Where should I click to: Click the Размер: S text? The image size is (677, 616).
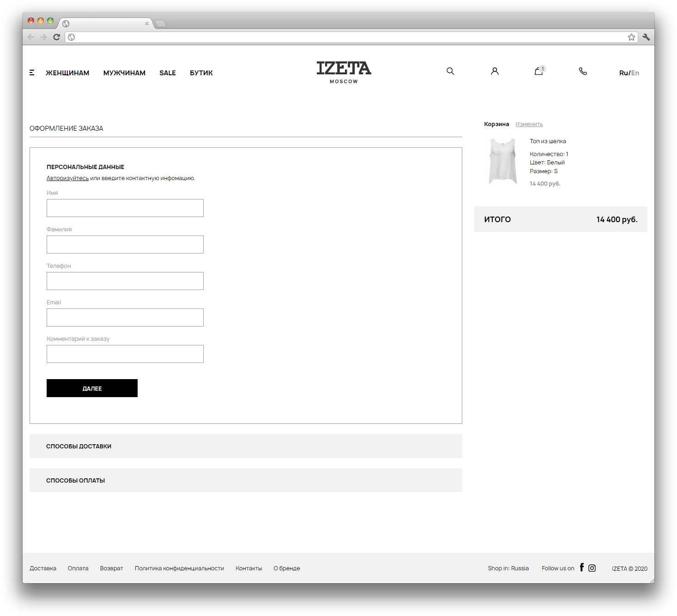pos(544,171)
